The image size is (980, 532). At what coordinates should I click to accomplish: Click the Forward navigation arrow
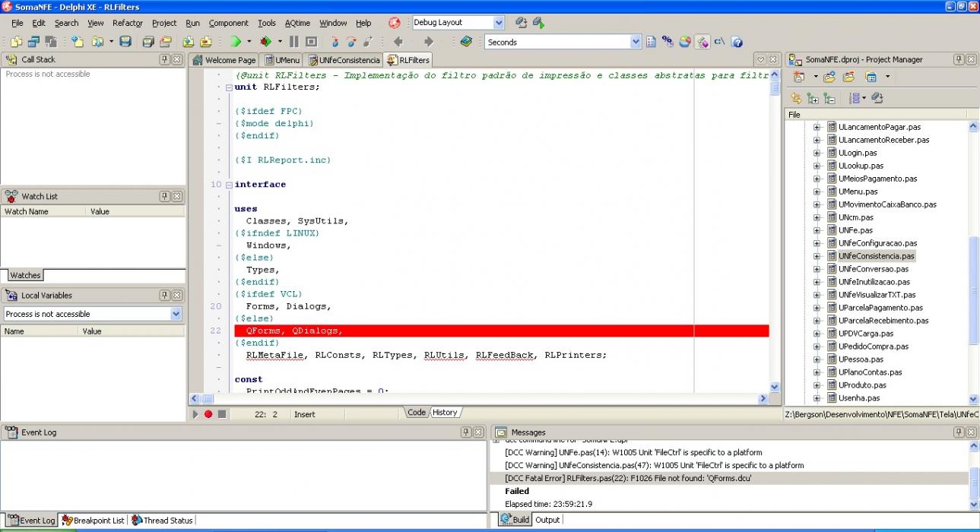(x=428, y=42)
